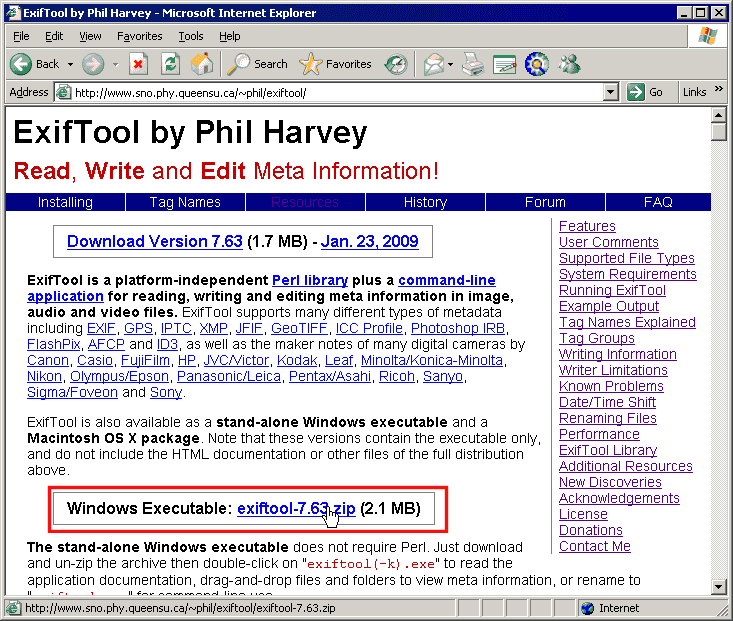The height and width of the screenshot is (621, 733).
Task: Select the FAQ navigation tab
Action: tap(658, 202)
